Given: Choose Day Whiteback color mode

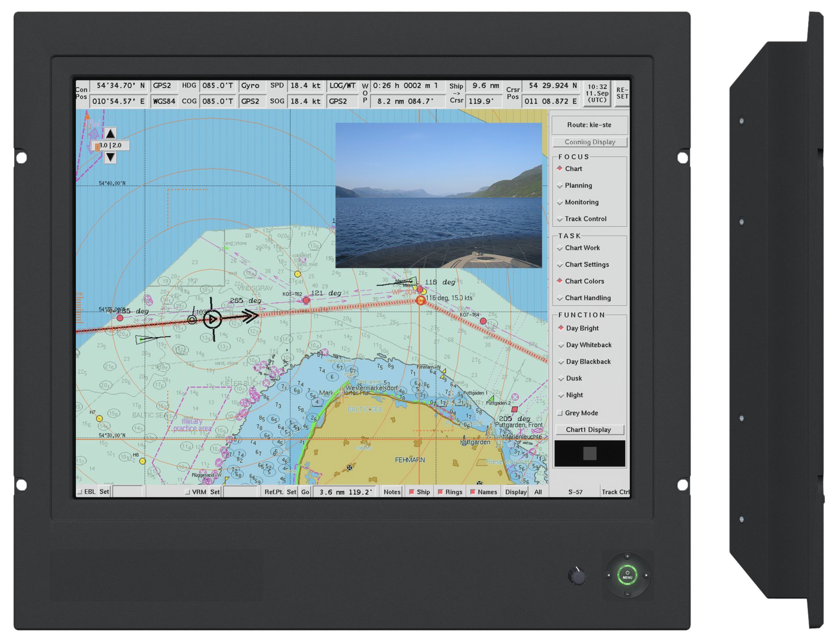Looking at the screenshot, I should click(x=585, y=345).
